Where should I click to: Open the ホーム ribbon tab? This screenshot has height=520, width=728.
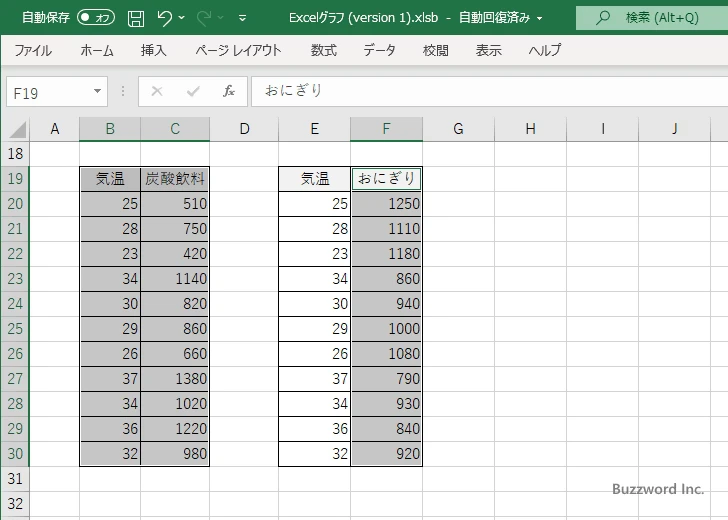tap(97, 50)
